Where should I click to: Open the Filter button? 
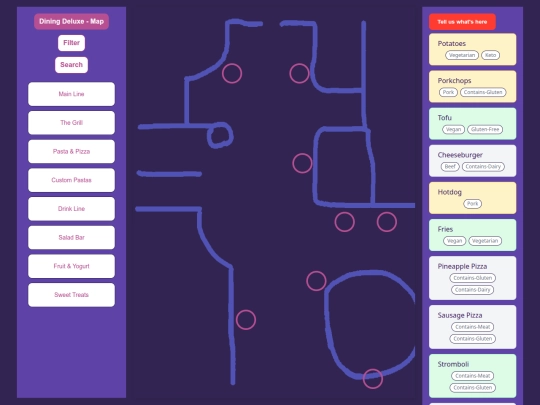(71, 43)
